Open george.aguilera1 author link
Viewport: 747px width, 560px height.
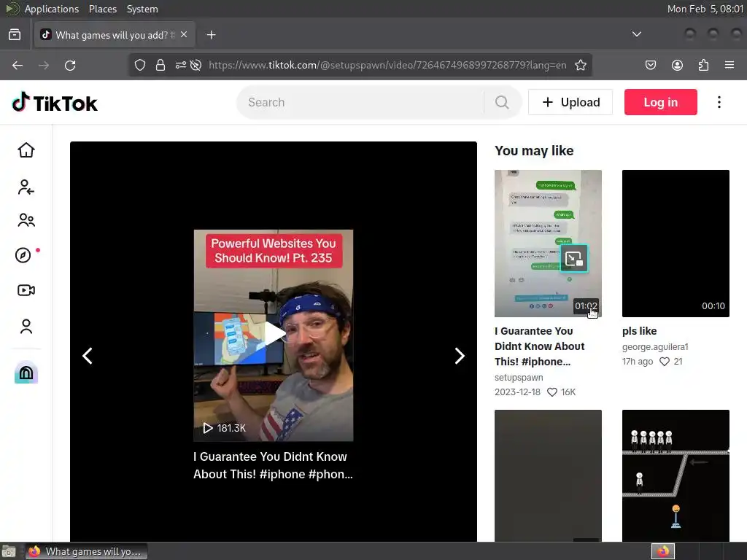click(655, 347)
